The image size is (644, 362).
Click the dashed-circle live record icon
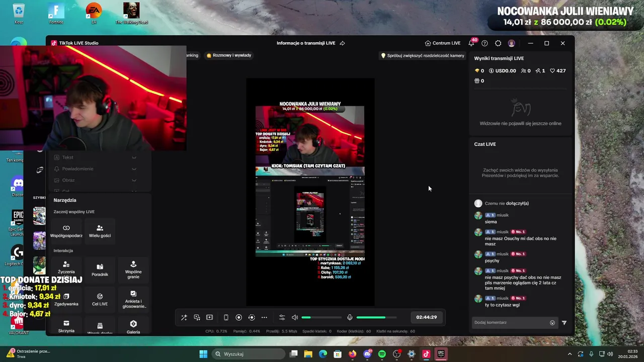(x=252, y=317)
